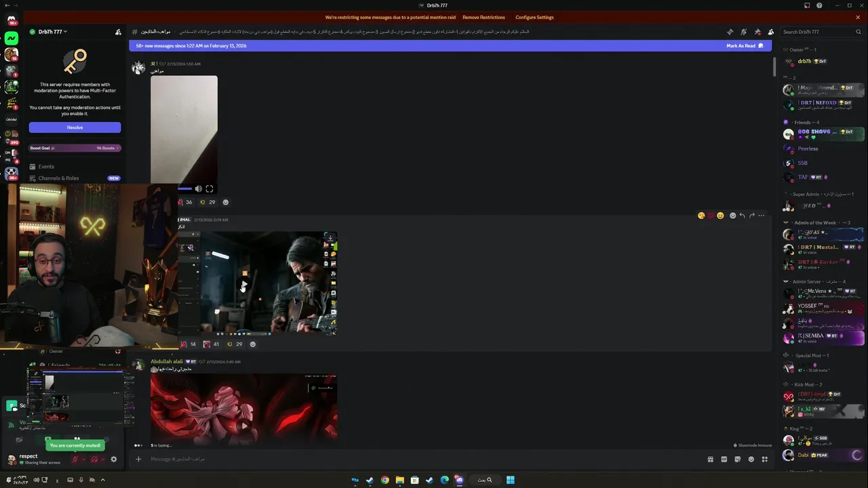Open member S5B in member list
This screenshot has width=868, height=488.
[824, 163]
